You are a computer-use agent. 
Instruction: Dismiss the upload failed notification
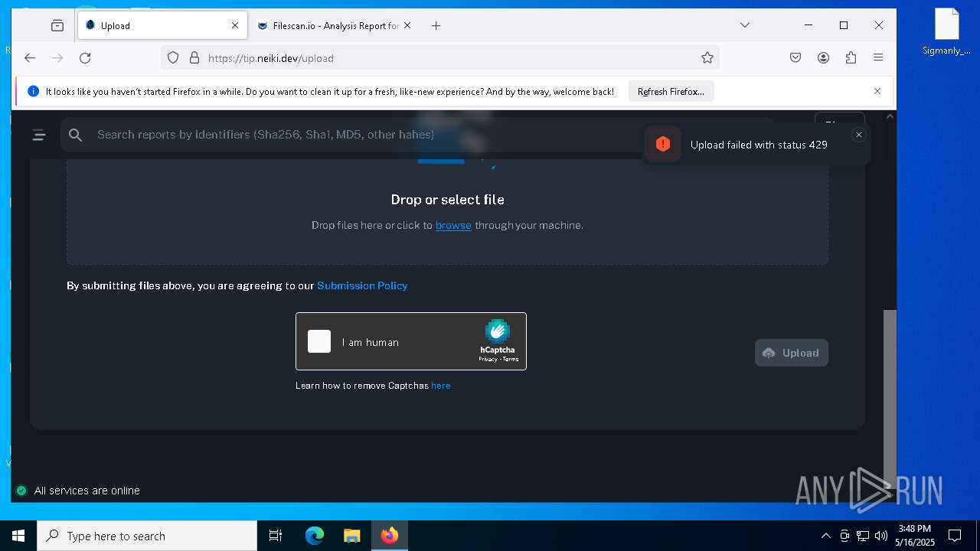coord(858,135)
